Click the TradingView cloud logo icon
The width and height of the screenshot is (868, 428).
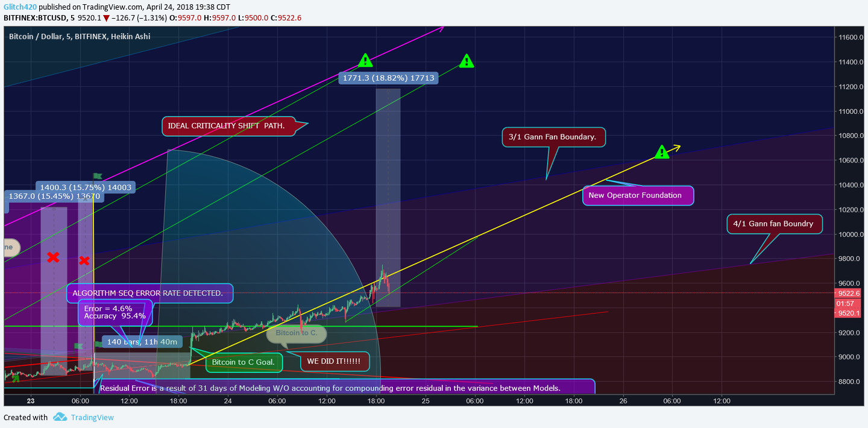(x=60, y=417)
